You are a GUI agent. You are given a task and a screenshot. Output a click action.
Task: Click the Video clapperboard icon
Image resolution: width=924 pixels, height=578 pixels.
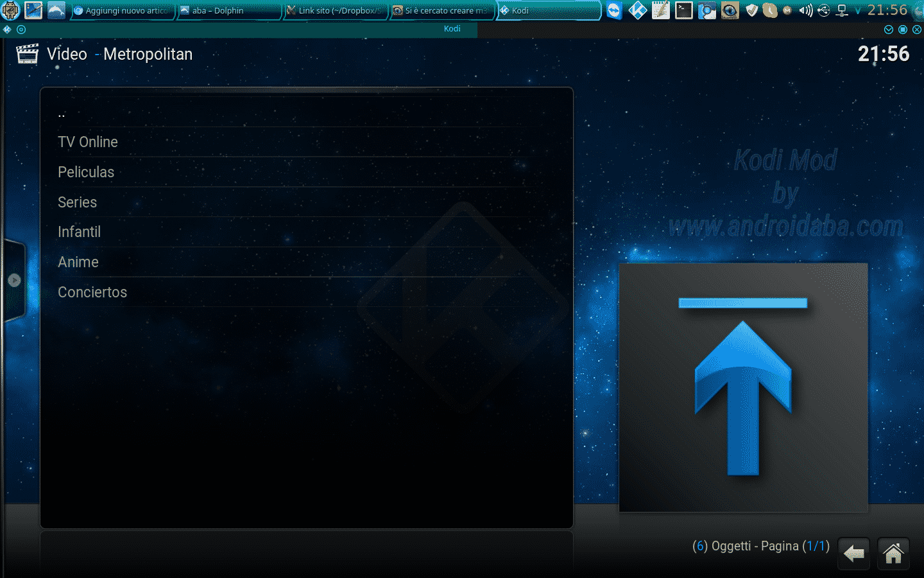point(27,54)
